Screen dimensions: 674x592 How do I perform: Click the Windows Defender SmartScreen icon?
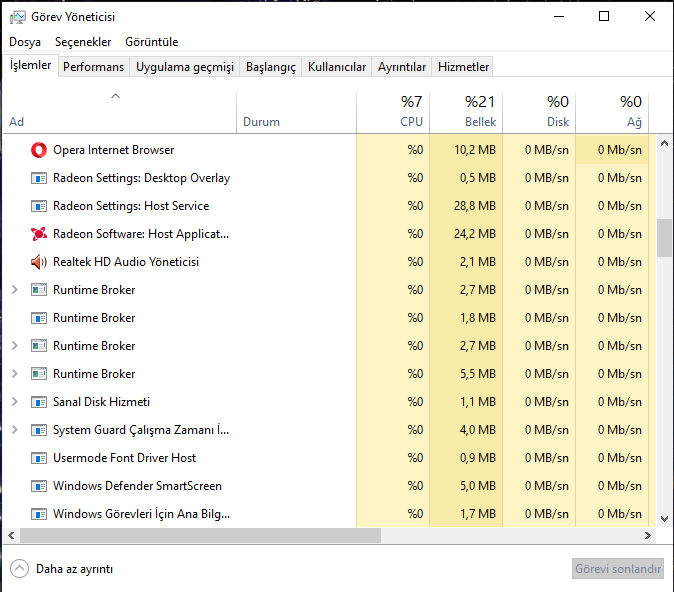click(39, 486)
